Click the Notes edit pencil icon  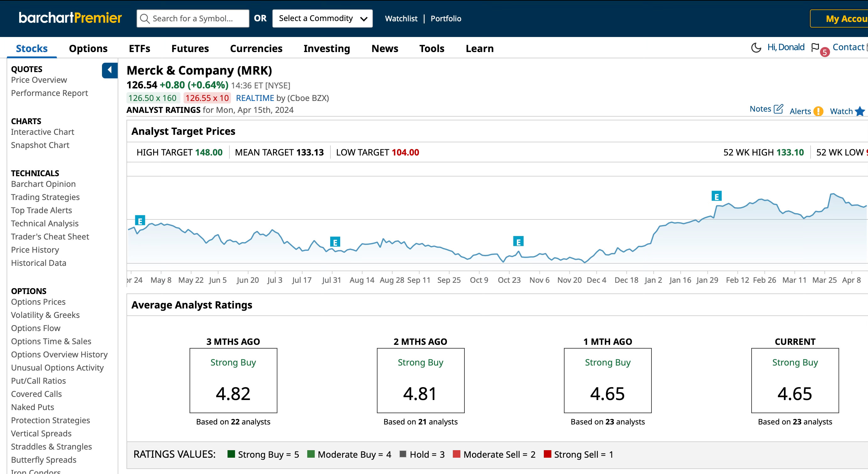pyautogui.click(x=778, y=109)
